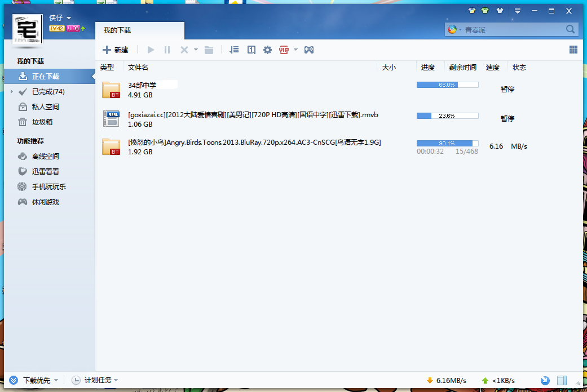Click the first T-shirt skin icon
Viewport: 587px width, 392px height.
(472, 11)
